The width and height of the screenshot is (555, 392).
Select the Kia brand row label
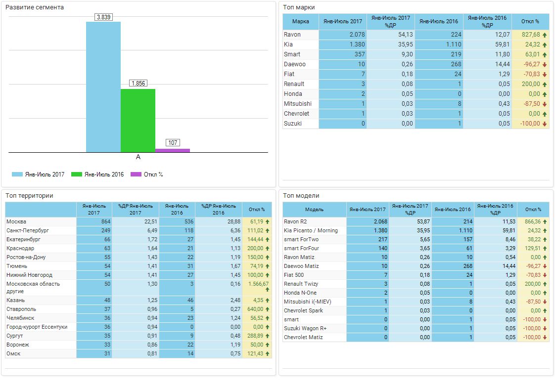pyautogui.click(x=288, y=44)
